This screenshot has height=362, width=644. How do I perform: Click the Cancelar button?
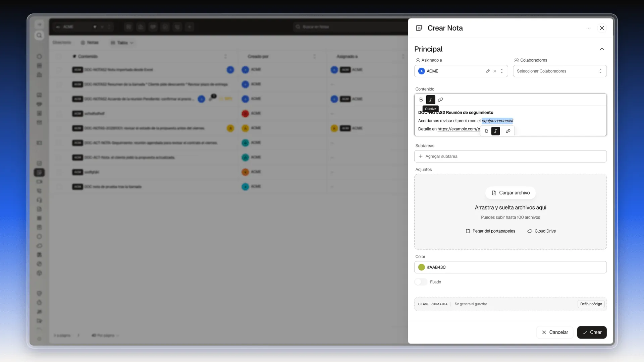tap(554, 332)
